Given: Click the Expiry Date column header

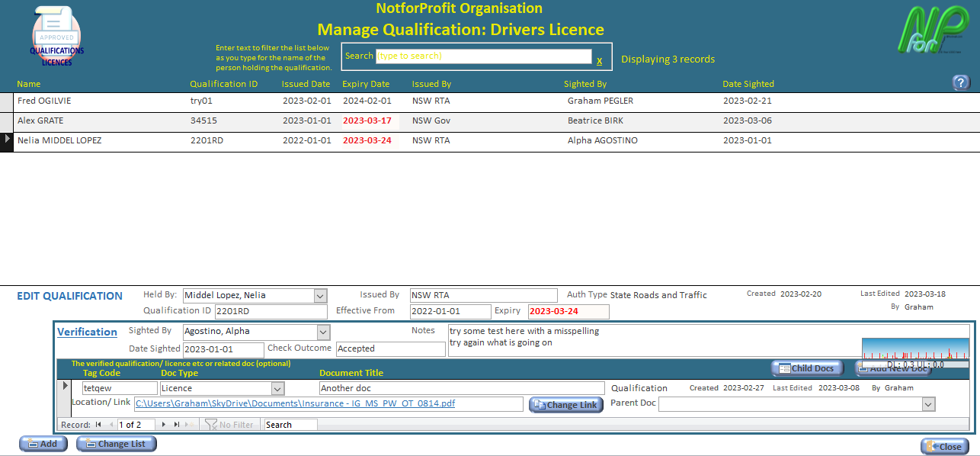Looking at the screenshot, I should click(366, 84).
